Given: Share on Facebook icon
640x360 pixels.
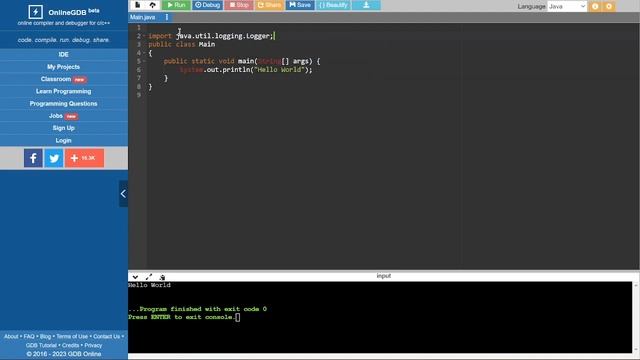Looking at the screenshot, I should [33, 158].
